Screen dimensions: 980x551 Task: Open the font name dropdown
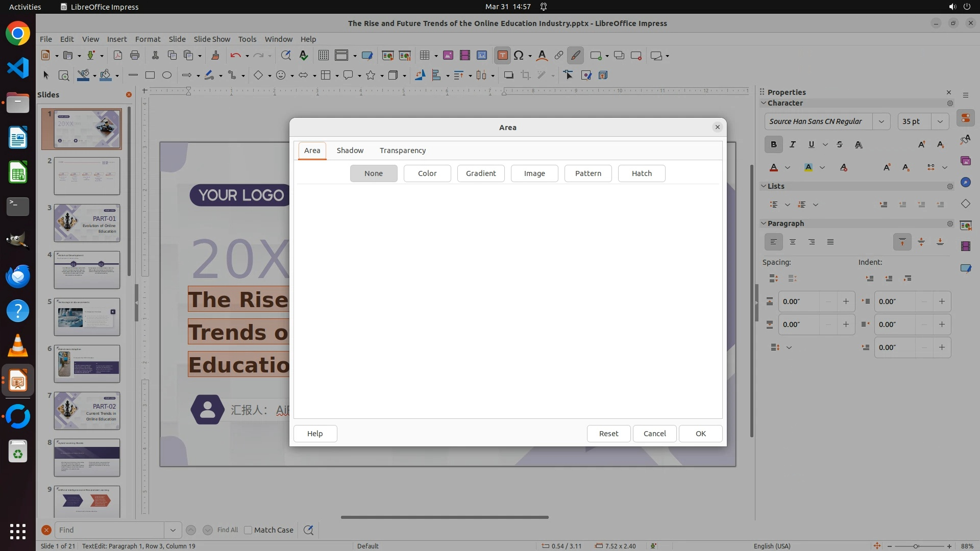click(x=881, y=121)
